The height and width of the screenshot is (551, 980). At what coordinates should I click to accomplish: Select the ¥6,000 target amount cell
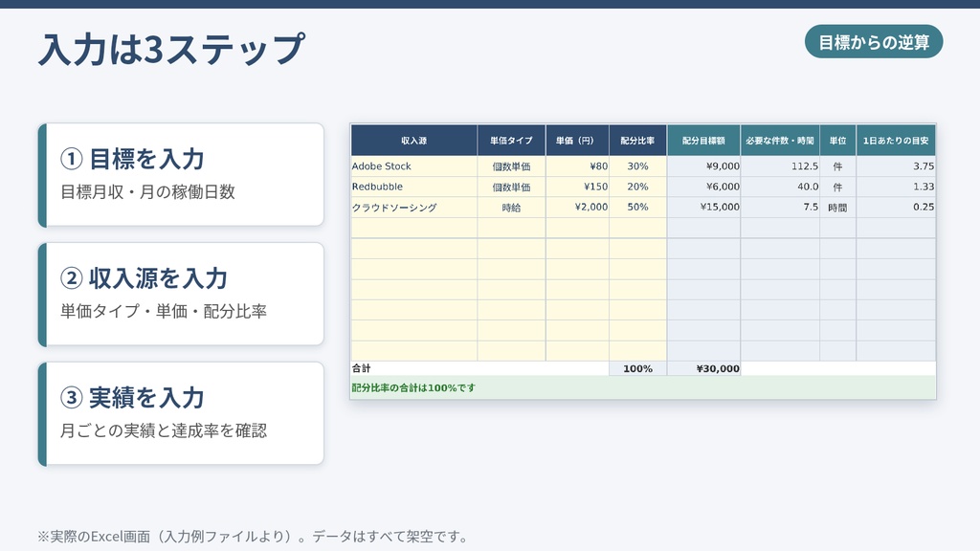click(x=703, y=187)
